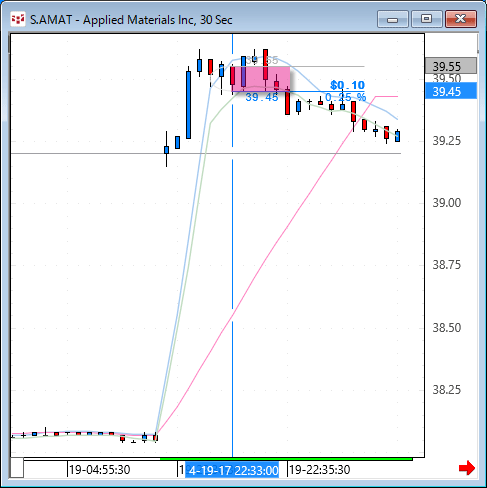Close the S.AMAT chart window
Image resolution: width=487 pixels, height=488 pixels.
(x=461, y=19)
